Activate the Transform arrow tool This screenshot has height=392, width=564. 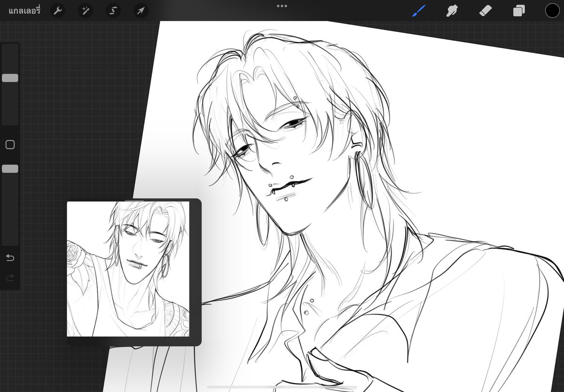coord(141,11)
